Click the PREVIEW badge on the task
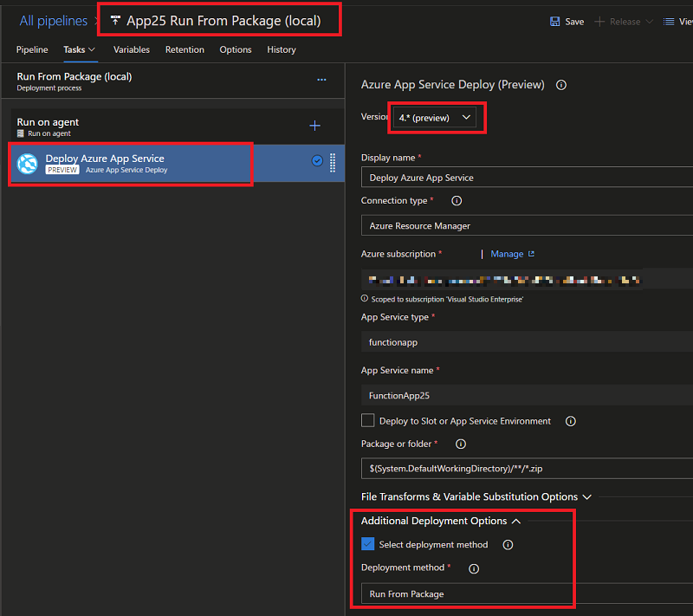The width and height of the screenshot is (693, 616). (62, 170)
